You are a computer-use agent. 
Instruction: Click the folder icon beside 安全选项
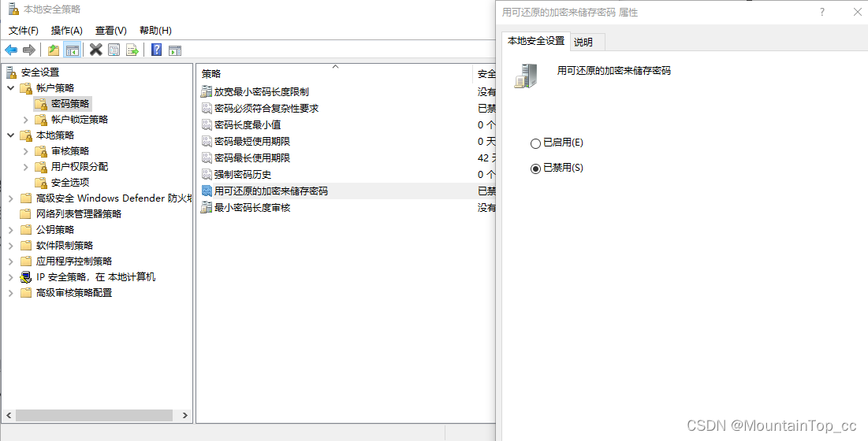[41, 183]
